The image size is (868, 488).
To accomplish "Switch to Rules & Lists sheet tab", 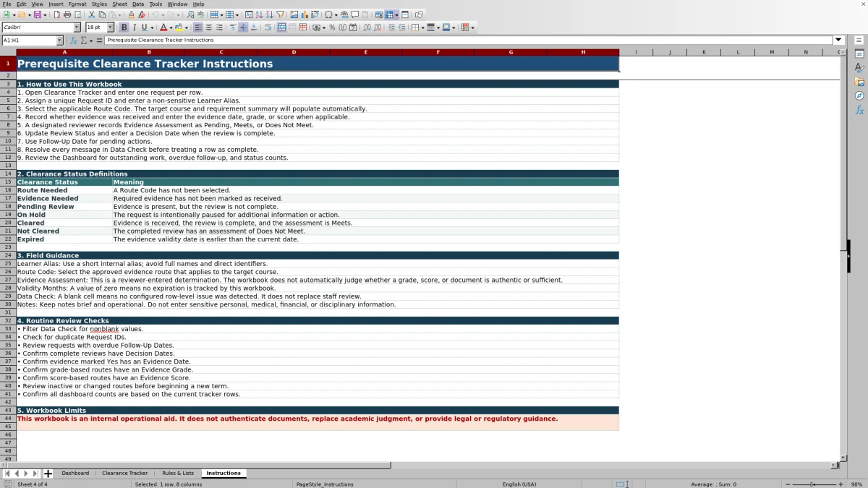I will [x=178, y=474].
